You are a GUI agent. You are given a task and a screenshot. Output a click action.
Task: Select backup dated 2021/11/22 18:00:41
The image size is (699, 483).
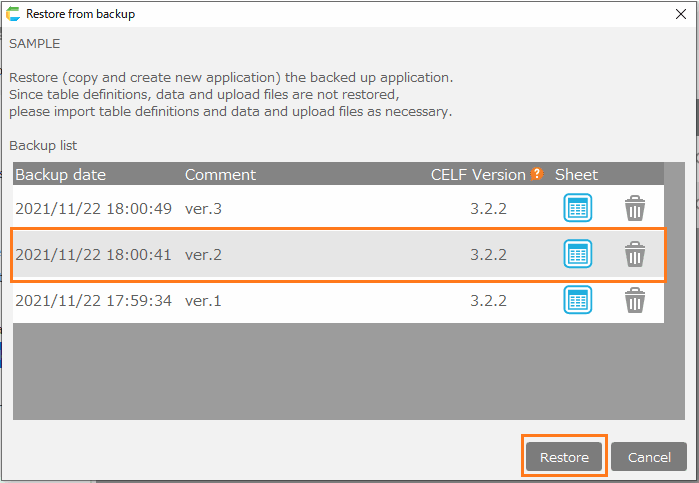(94, 254)
